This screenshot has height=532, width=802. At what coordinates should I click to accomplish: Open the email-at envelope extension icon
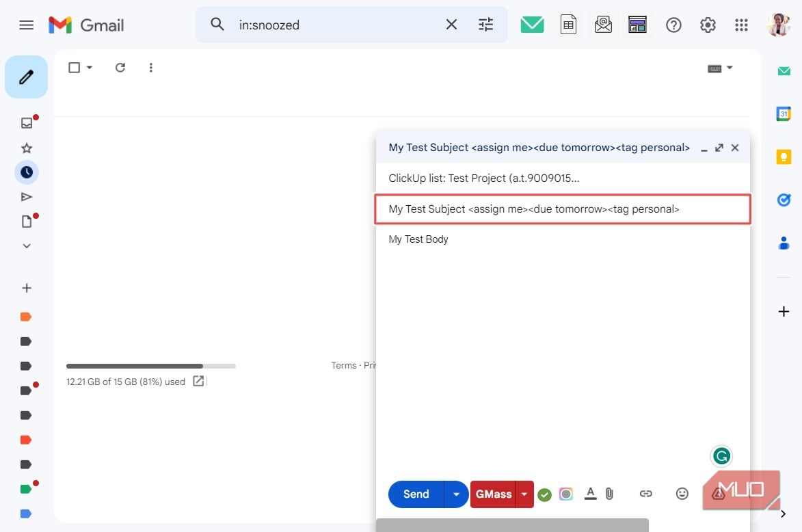pos(603,24)
